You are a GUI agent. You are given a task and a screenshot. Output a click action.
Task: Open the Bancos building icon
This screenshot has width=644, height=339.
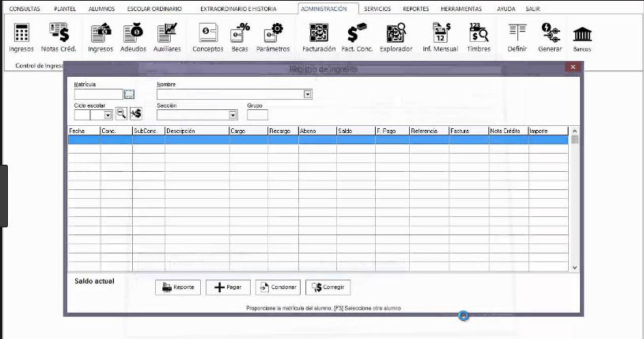tap(582, 37)
